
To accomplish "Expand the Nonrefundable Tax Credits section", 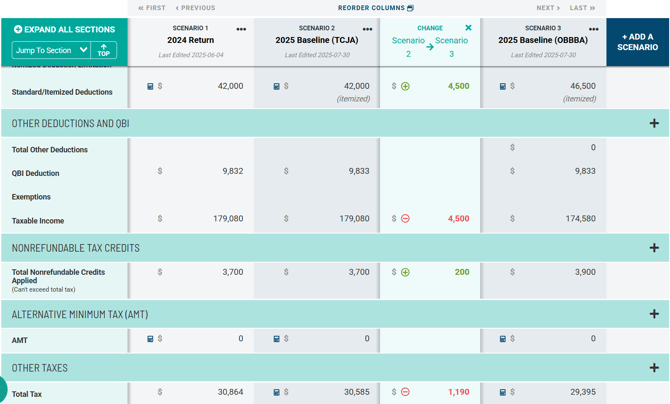I will tap(654, 247).
